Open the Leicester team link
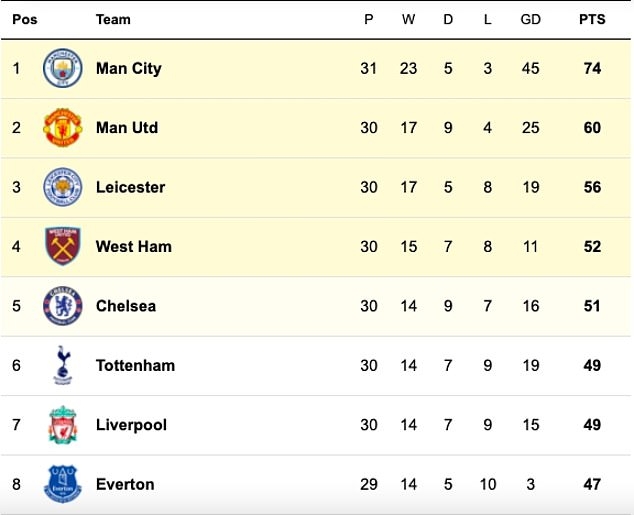The image size is (634, 515). 130,187
